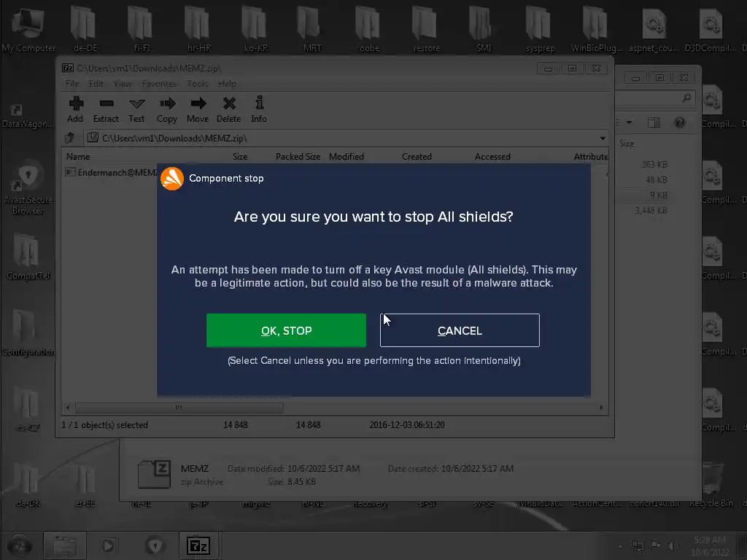Screen dimensions: 747x560
Task: Open My Computer desktop icon
Action: tap(28, 31)
